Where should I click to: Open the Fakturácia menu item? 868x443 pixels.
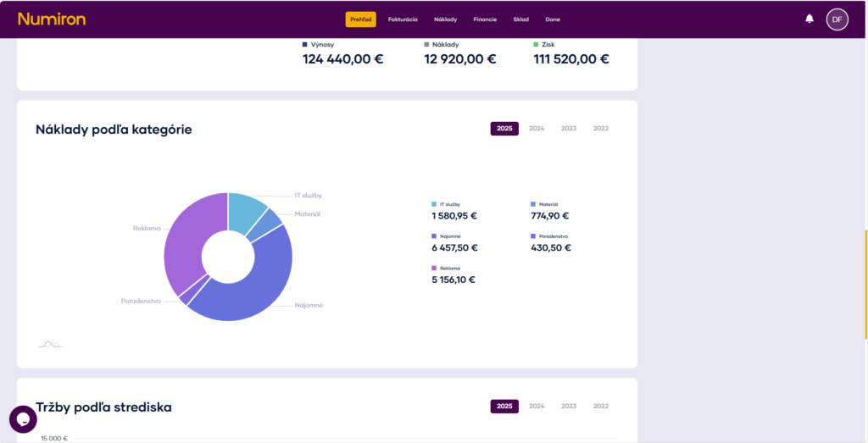[x=403, y=19]
